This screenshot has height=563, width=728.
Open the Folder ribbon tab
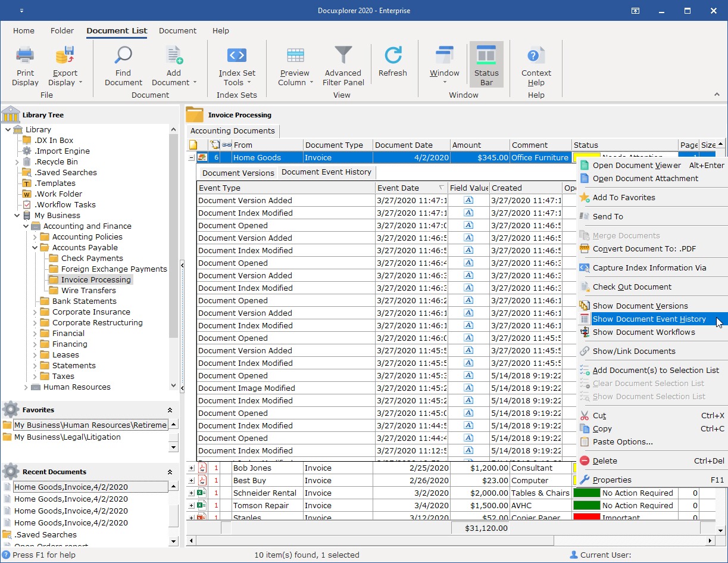coord(62,30)
